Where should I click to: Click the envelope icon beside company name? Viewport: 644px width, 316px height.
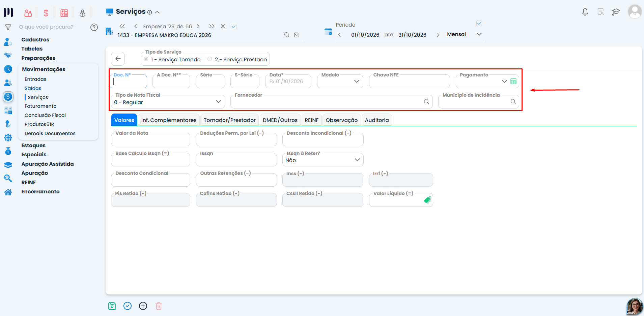click(x=297, y=35)
